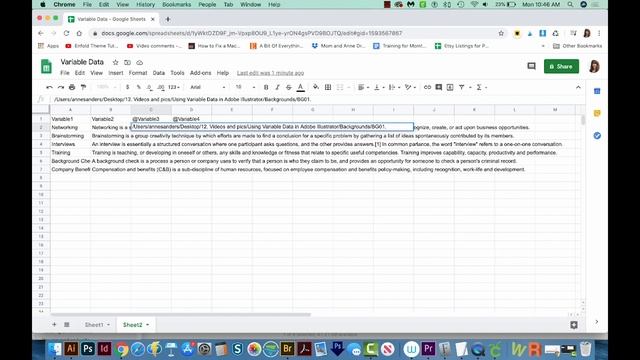This screenshot has height=360, width=640.
Task: Open the last edit history link
Action: click(x=270, y=73)
